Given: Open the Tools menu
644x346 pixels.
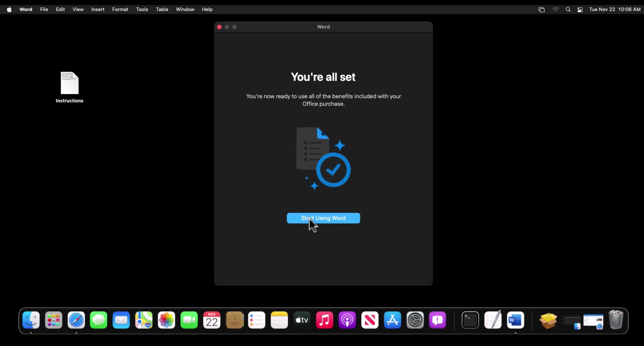Looking at the screenshot, I should (x=142, y=9).
